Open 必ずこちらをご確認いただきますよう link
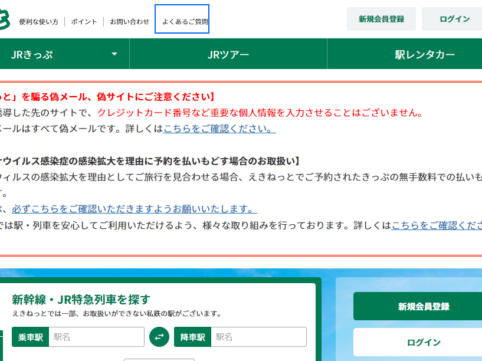 (x=134, y=209)
